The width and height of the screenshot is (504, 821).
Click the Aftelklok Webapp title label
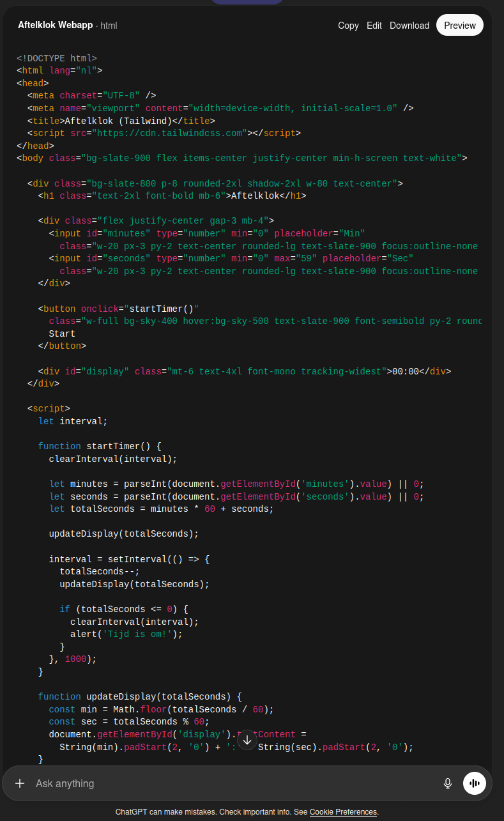(x=56, y=25)
